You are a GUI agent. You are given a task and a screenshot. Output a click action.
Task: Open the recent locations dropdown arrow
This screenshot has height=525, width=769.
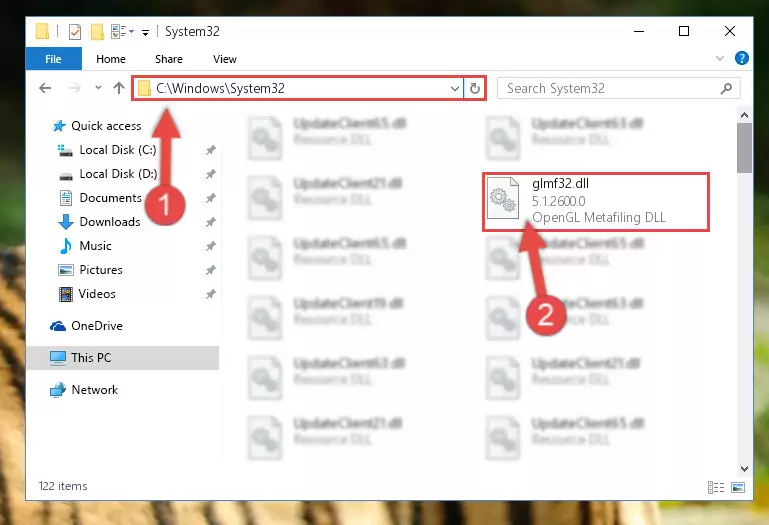(x=98, y=88)
